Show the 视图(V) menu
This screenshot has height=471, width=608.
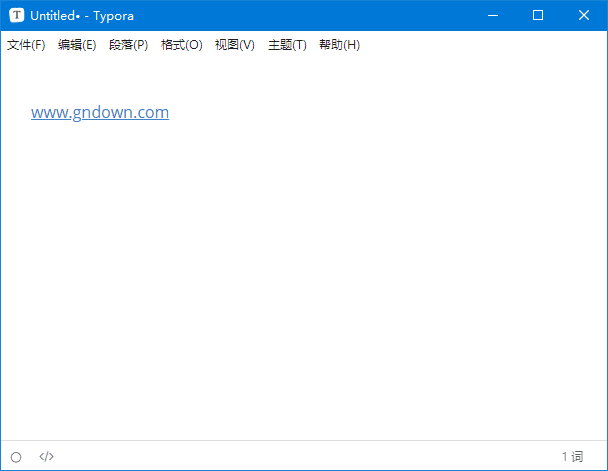click(234, 45)
